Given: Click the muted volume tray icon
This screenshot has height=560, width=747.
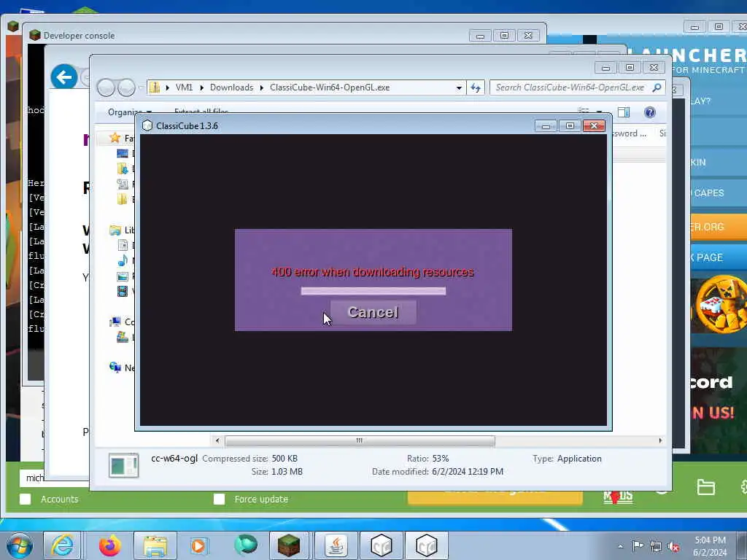Looking at the screenshot, I should click(673, 547).
